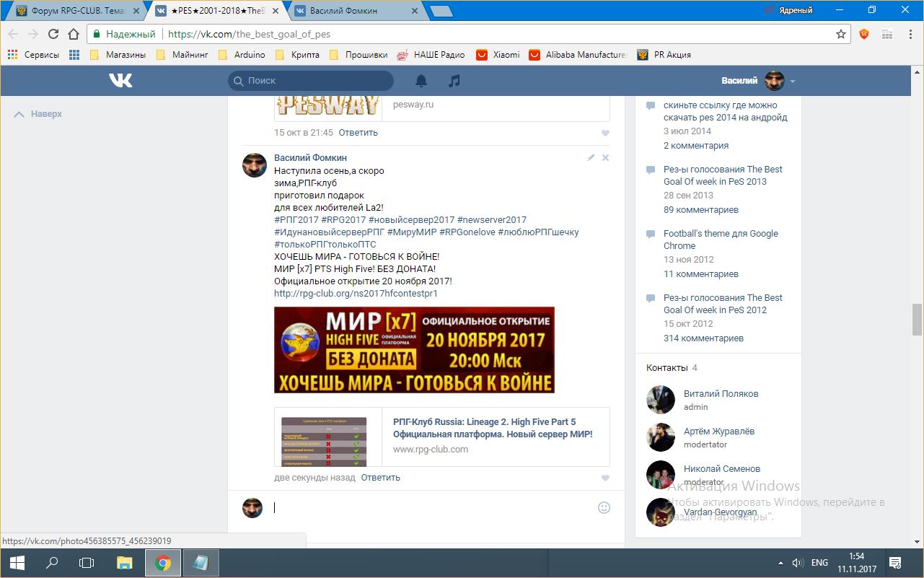Open the МИР x7 High Five banner image
Viewport: 924px width, 578px height.
click(x=414, y=350)
